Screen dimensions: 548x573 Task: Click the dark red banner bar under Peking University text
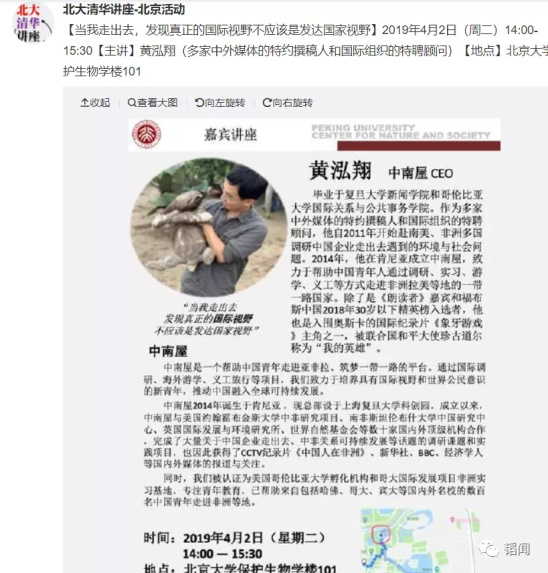pyautogui.click(x=419, y=146)
